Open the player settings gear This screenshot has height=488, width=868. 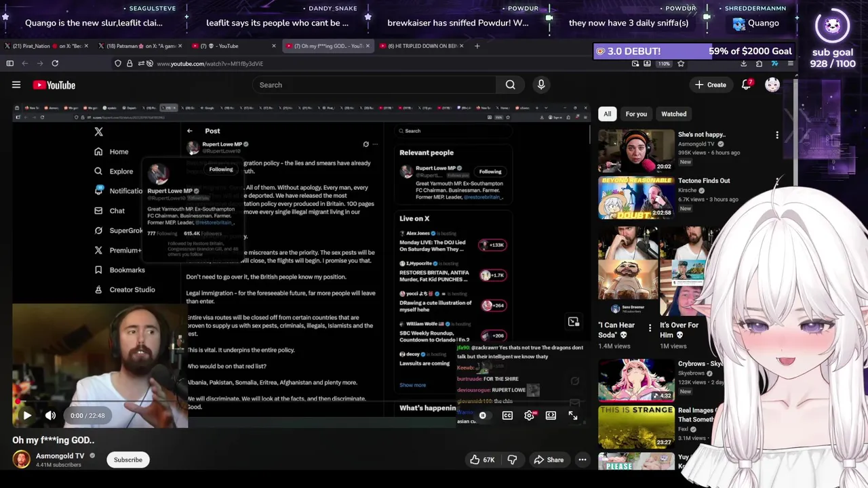[530, 415]
